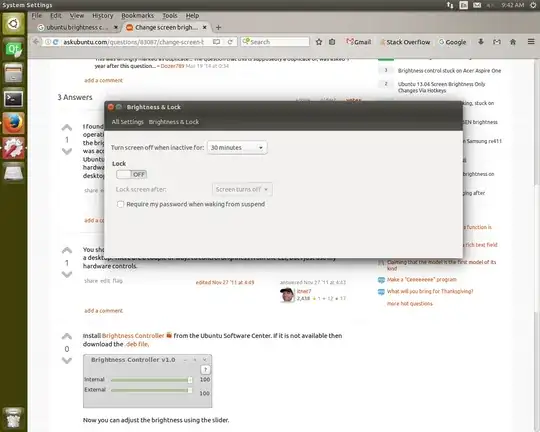The height and width of the screenshot is (432, 540).
Task: Open the Trash in the dock
Action: click(13, 418)
